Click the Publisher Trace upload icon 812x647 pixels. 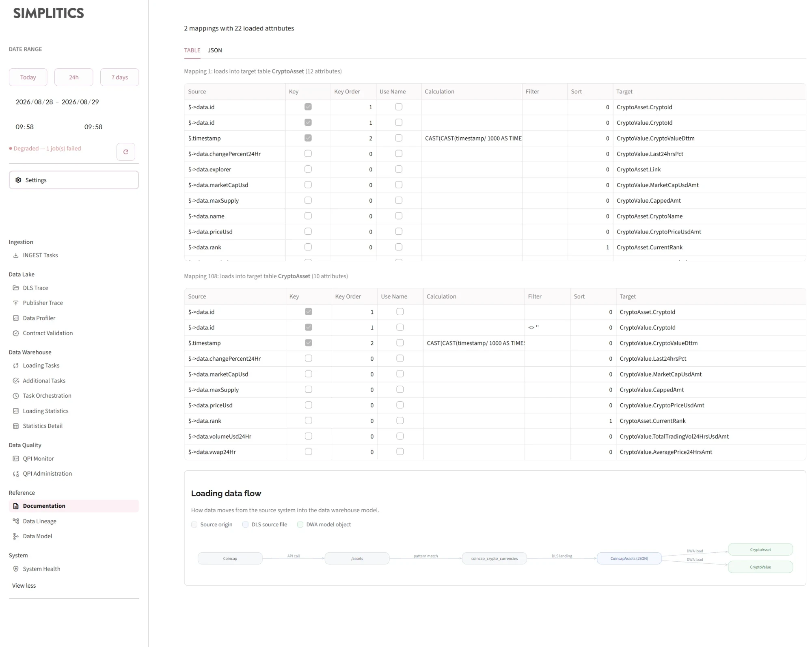click(x=16, y=303)
